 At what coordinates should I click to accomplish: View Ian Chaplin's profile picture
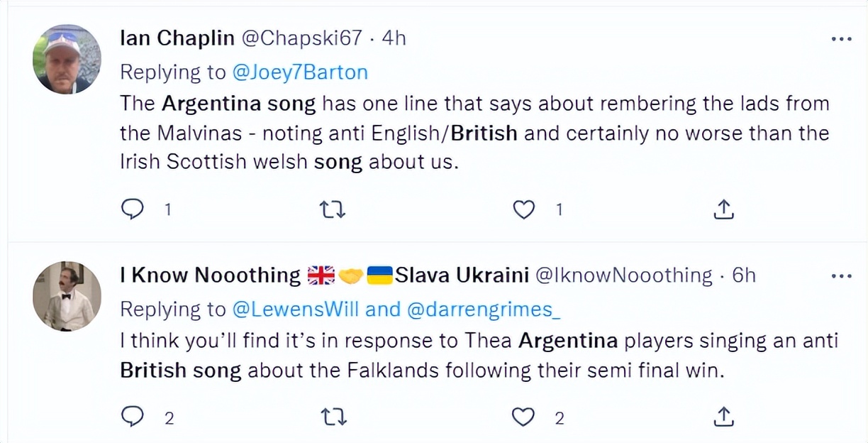(x=66, y=58)
